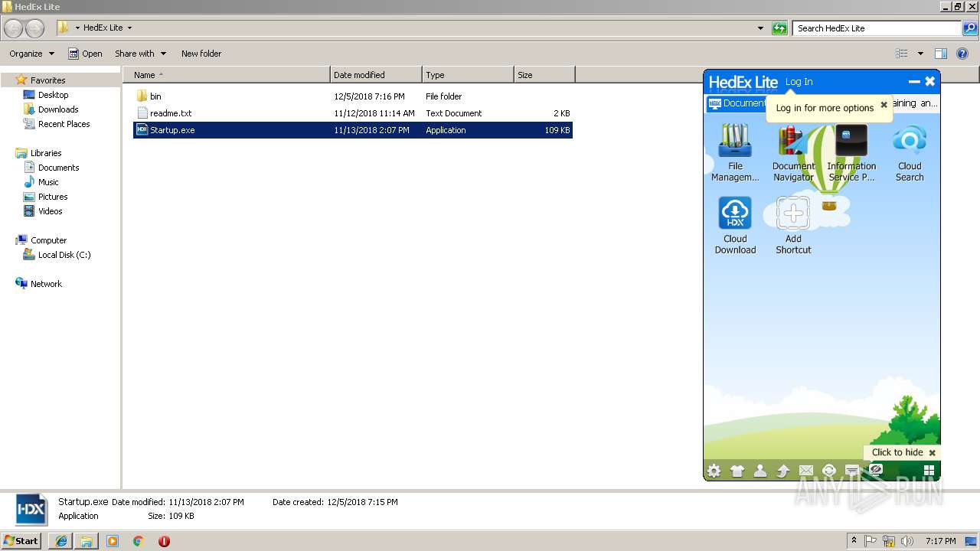This screenshot has height=551, width=980.
Task: Open the Music library
Action: (48, 182)
